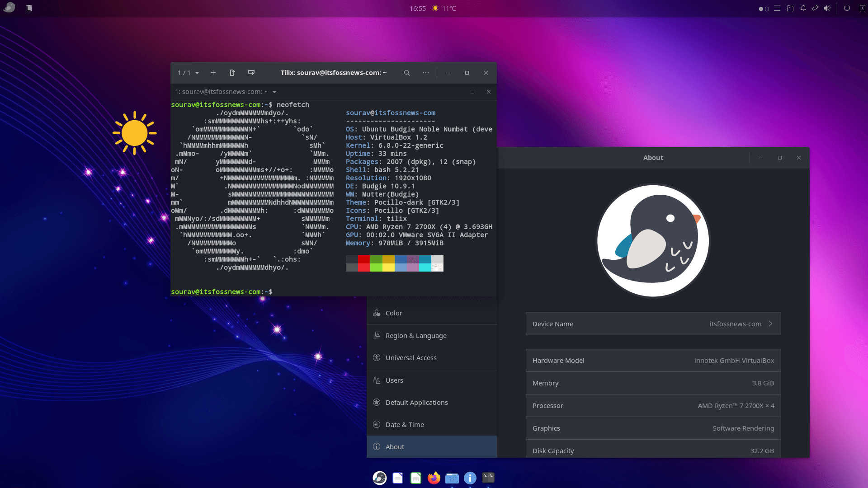Open the notifications bell in the top panel
This screenshot has height=488, width=868.
point(803,8)
